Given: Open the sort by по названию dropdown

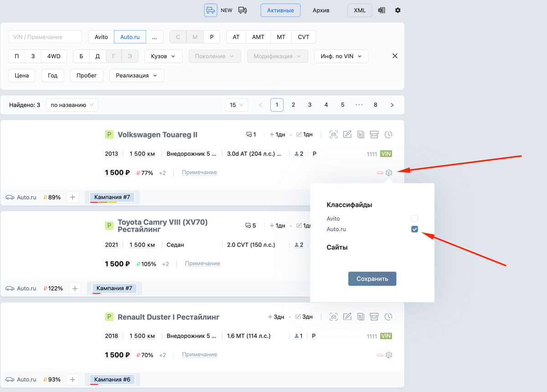Looking at the screenshot, I should click(x=72, y=105).
